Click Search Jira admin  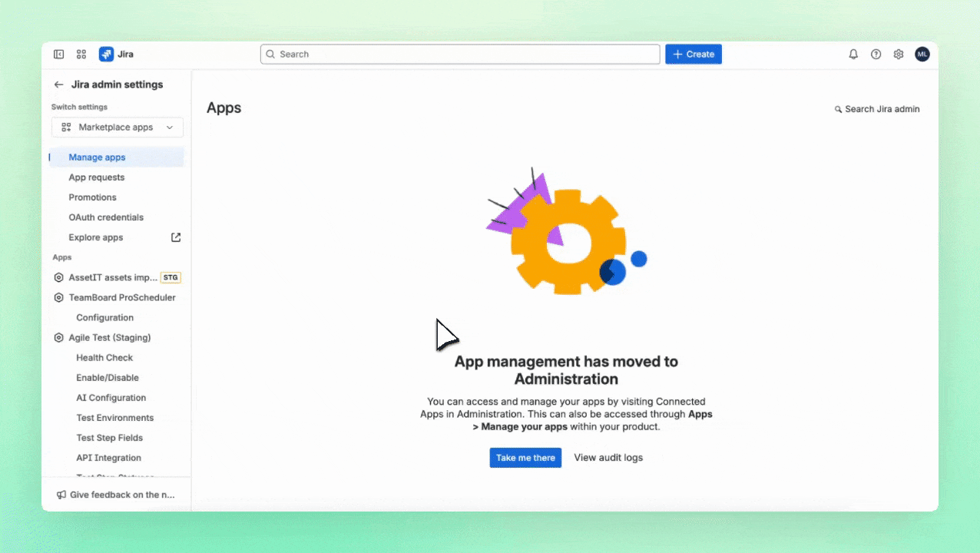pyautogui.click(x=877, y=109)
